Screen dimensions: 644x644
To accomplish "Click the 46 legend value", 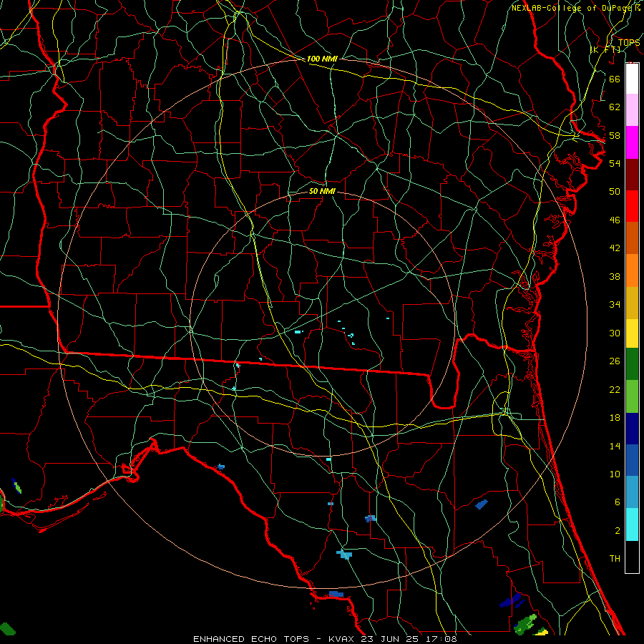I will click(x=615, y=220).
